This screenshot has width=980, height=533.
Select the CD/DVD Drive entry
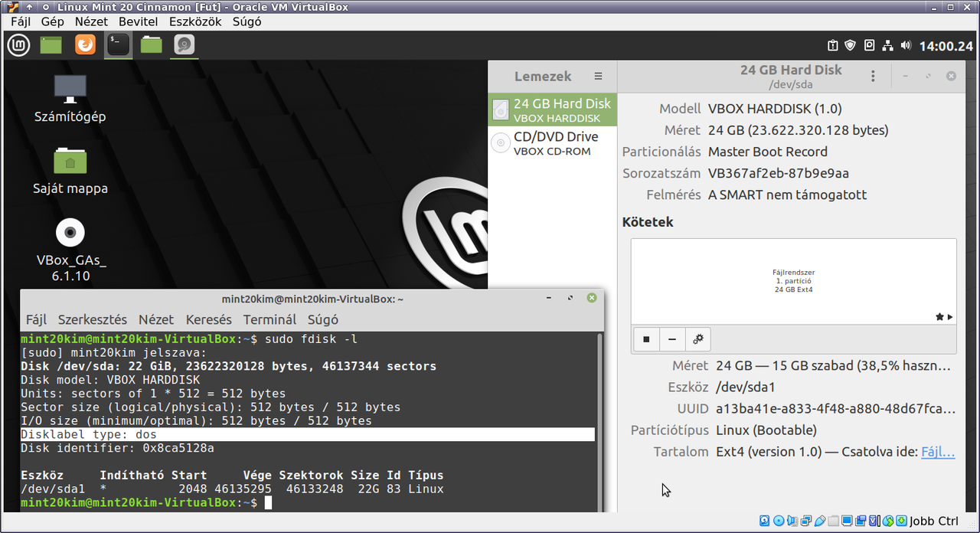(552, 143)
